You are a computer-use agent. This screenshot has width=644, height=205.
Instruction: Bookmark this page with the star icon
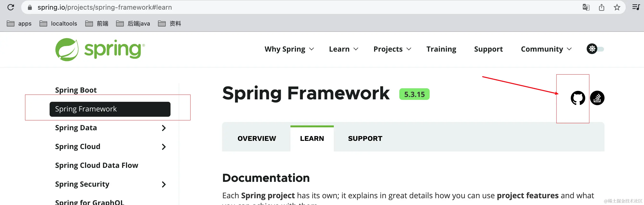tap(617, 7)
